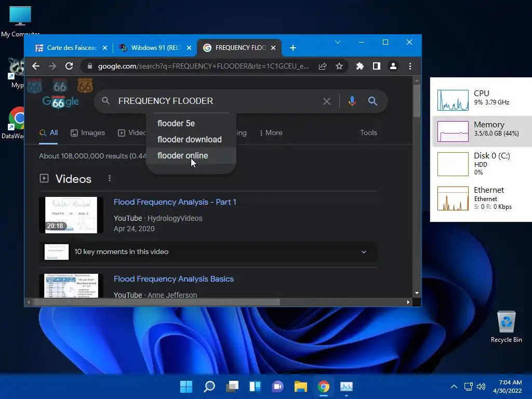Choose suggestion "flooder 5e"

point(191,124)
